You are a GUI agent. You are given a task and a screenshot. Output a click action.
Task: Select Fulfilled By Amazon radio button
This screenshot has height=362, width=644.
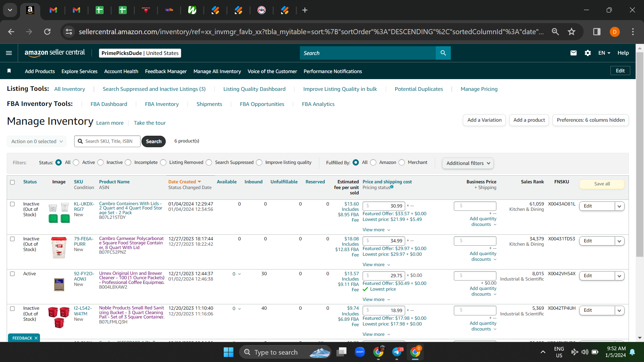(373, 163)
